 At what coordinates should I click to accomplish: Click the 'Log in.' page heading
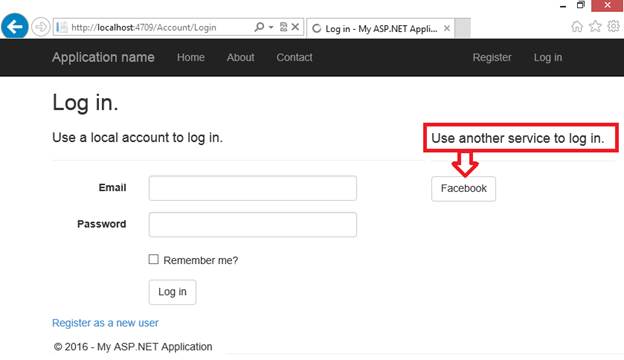85,103
